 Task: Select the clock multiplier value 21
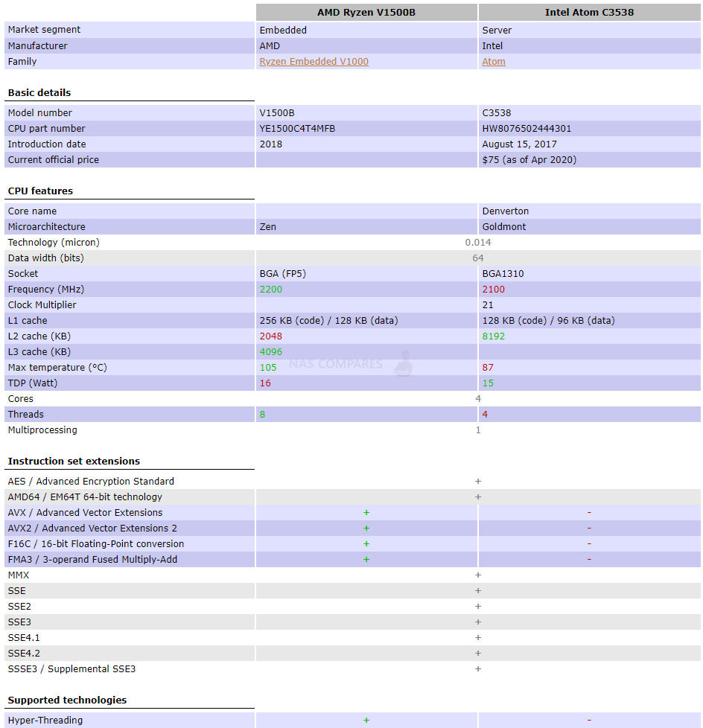[487, 305]
